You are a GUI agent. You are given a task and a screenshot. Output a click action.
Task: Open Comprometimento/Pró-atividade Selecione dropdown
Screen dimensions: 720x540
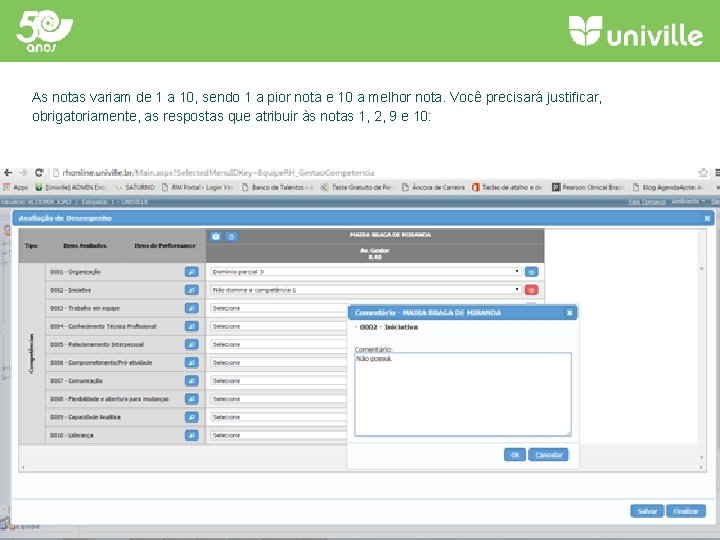(278, 363)
